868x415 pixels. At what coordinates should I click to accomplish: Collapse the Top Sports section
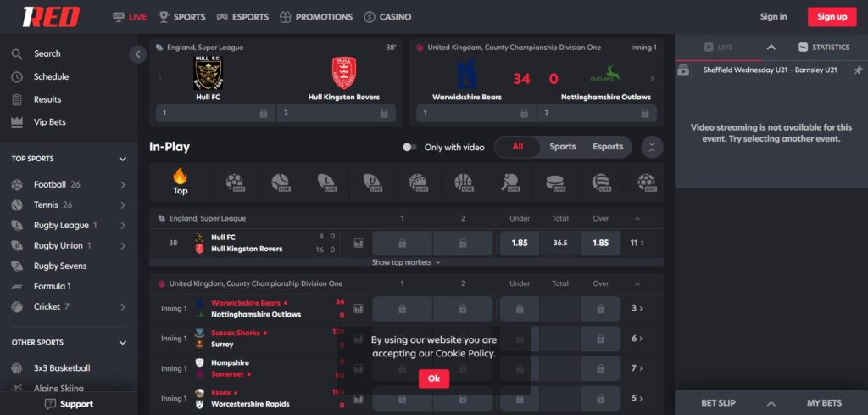point(122,159)
